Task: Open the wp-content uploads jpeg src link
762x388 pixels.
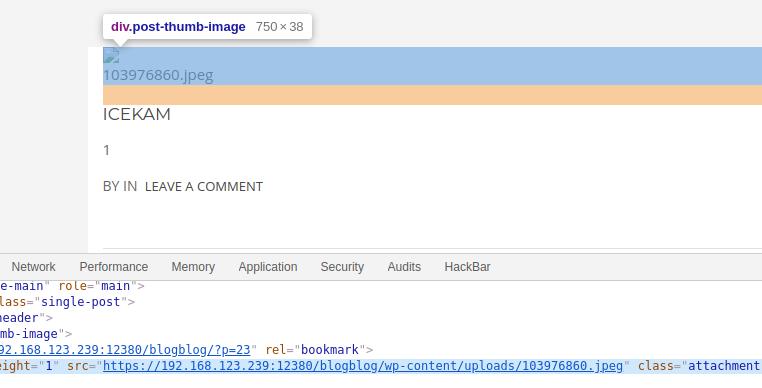Action: click(363, 366)
